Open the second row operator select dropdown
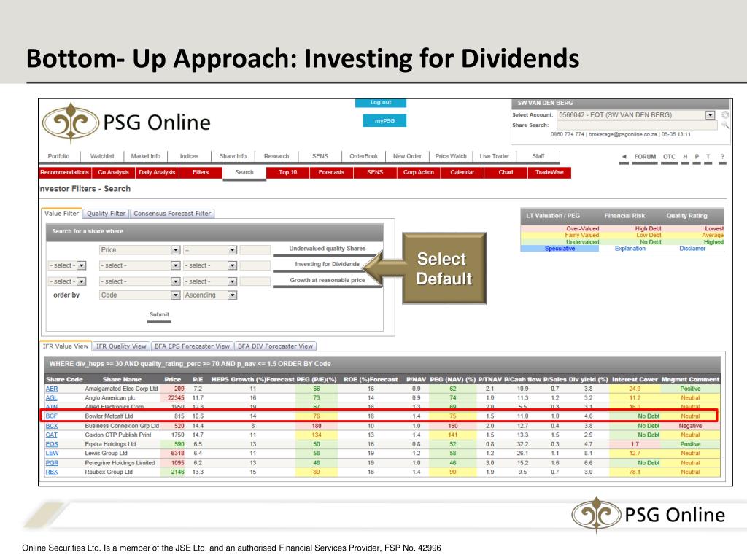 click(x=232, y=265)
